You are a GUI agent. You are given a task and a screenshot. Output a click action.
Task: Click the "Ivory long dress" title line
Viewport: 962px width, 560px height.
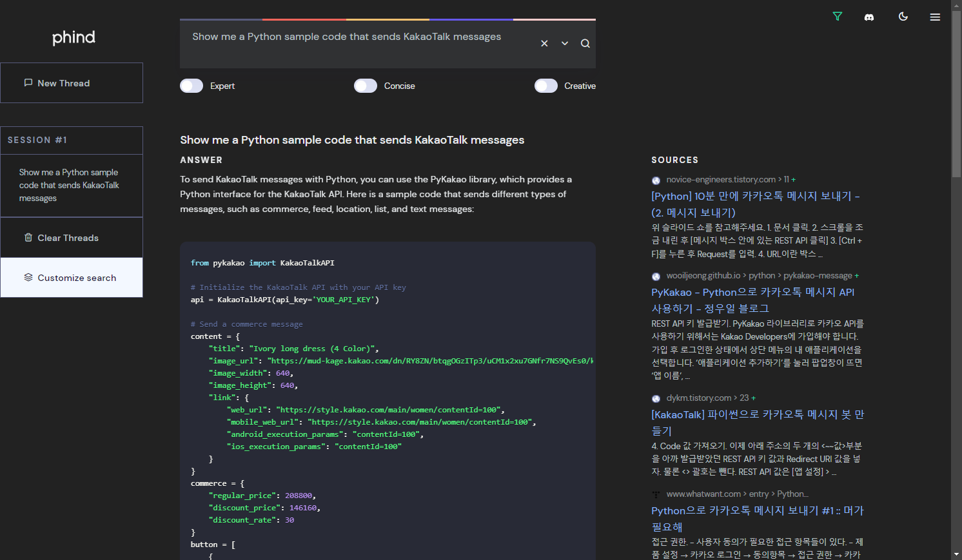pyautogui.click(x=294, y=349)
